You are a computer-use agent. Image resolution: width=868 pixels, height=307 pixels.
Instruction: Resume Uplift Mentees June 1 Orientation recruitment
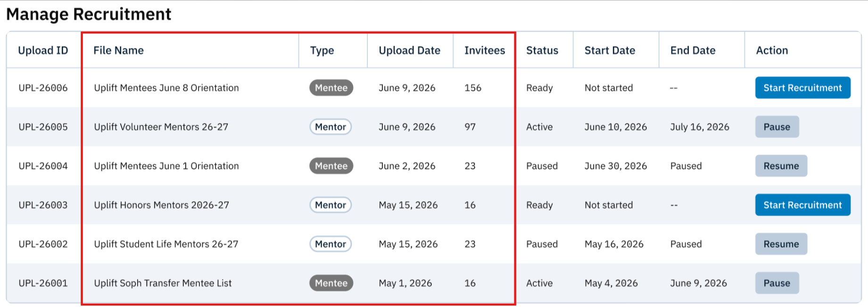[781, 166]
